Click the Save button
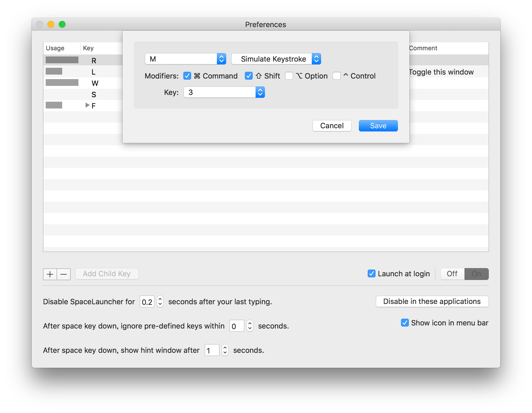Screen dimensions: 532x413 pyautogui.click(x=378, y=126)
